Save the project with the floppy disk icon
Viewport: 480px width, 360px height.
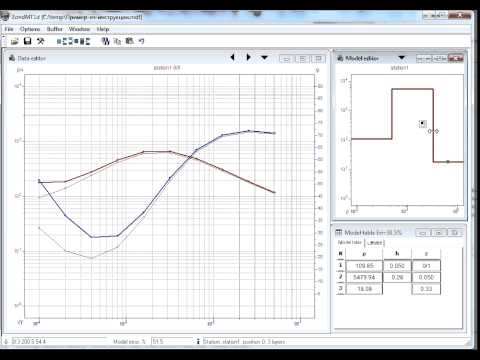(28, 41)
